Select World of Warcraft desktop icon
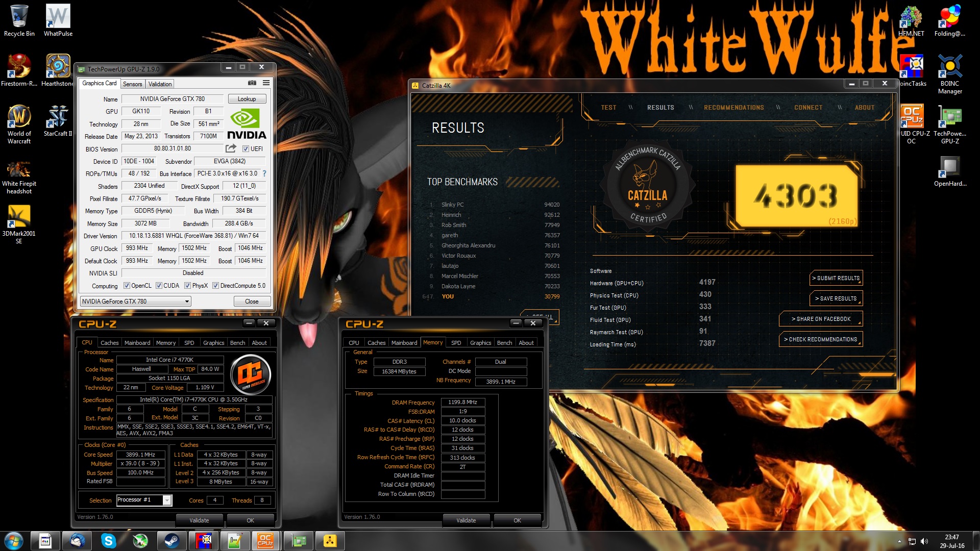Screen dimensions: 980x551 [19, 124]
